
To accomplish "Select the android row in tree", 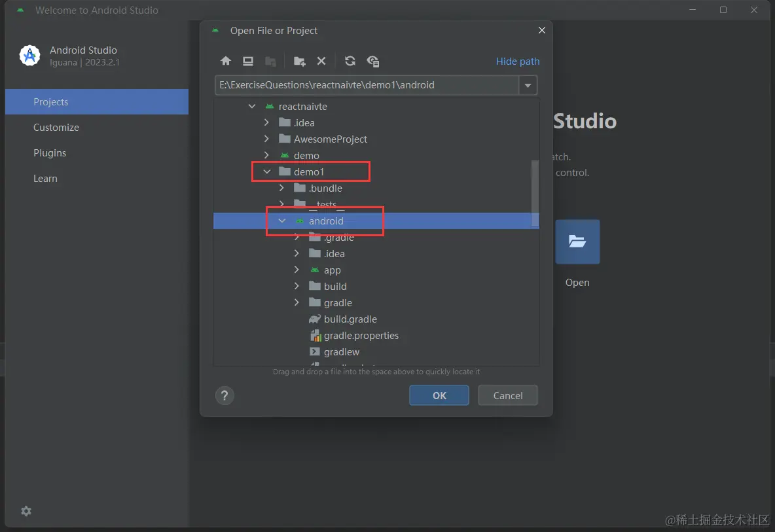I will pos(376,221).
